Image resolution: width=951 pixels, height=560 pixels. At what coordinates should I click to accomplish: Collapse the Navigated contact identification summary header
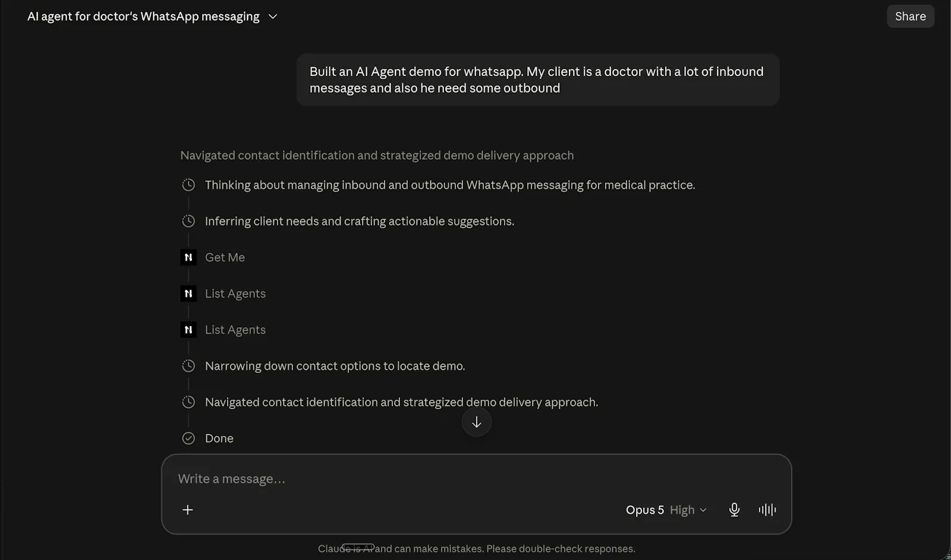point(377,156)
